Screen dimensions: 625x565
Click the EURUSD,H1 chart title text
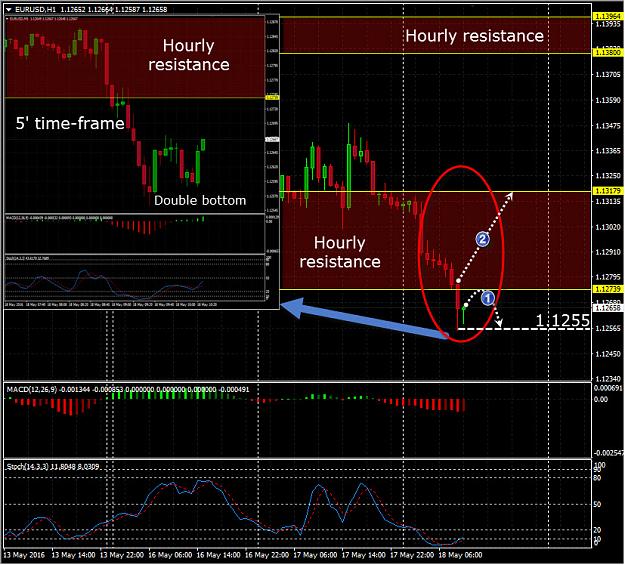click(35, 9)
